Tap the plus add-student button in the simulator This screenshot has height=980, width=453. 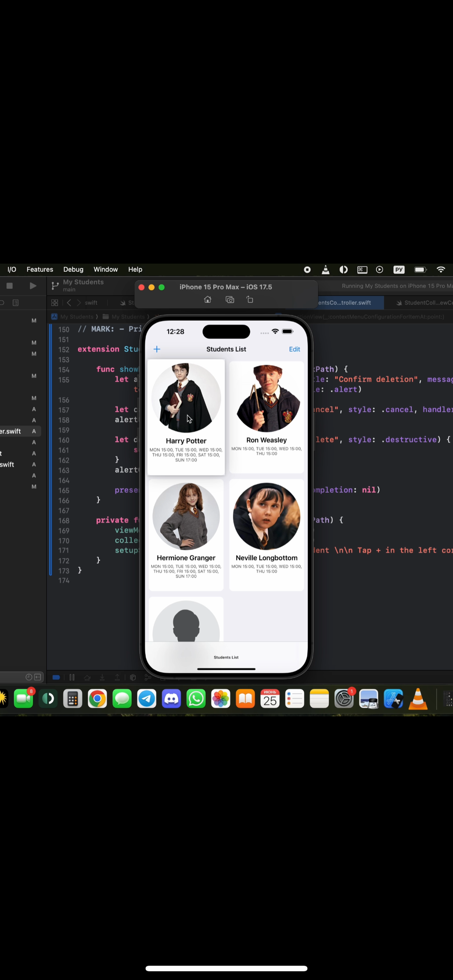(x=157, y=349)
